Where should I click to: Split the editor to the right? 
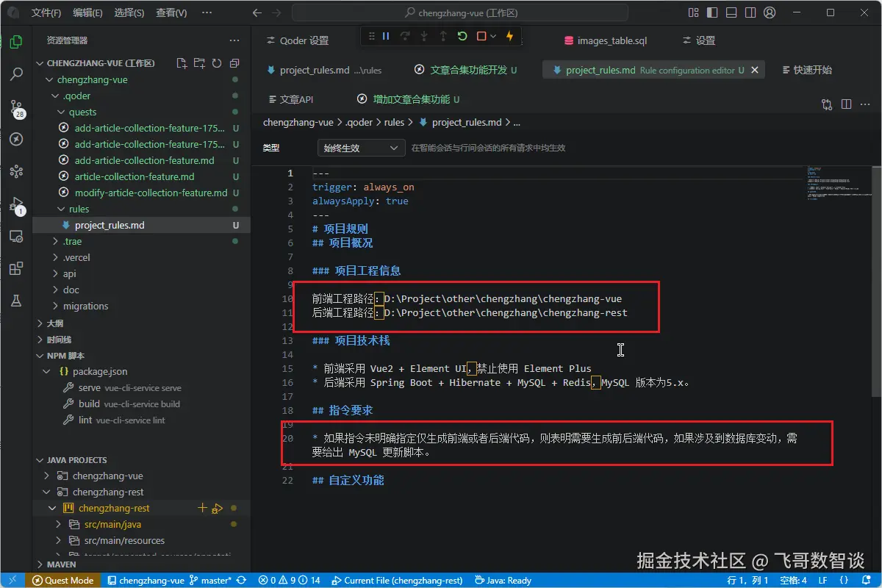(x=846, y=104)
